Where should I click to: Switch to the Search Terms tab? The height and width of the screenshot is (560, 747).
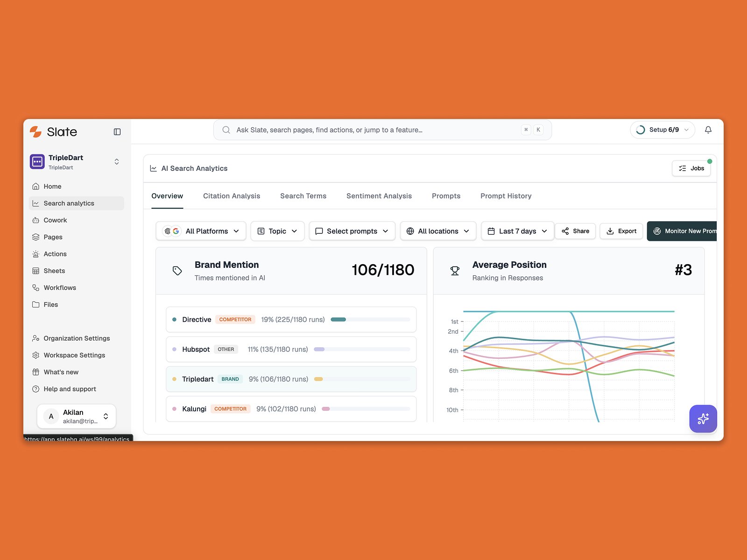tap(303, 196)
